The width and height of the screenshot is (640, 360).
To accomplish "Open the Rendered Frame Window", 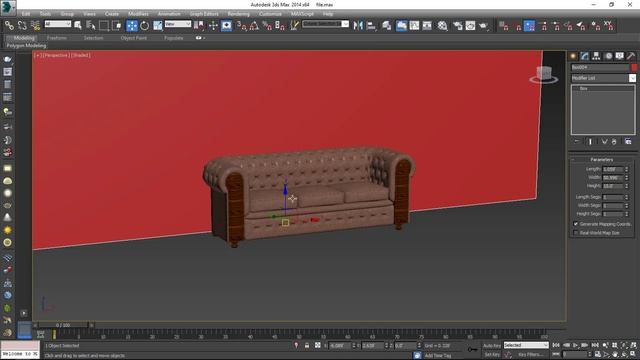I will 470,26.
